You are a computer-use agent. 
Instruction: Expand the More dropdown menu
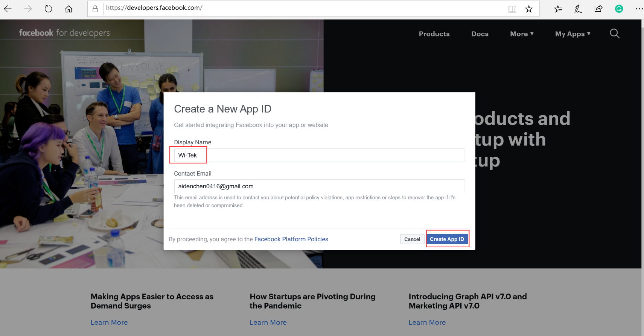click(x=522, y=34)
